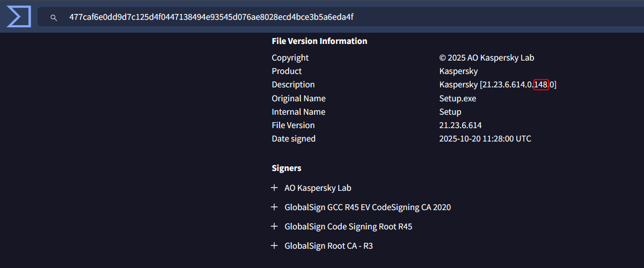Expand GlobalSign Code Signing Root R45
The width and height of the screenshot is (644, 268).
[x=274, y=226]
